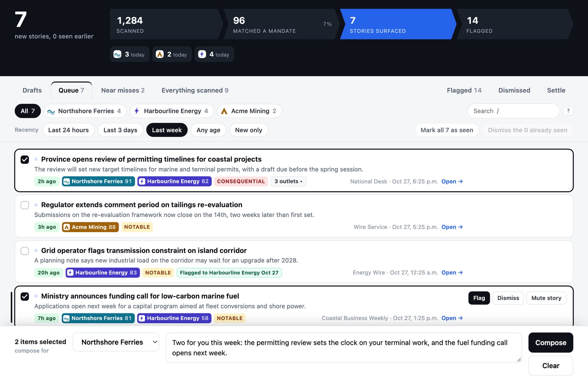Enable the New only recency filter
Viewport: 588px width, 382px height.
pyautogui.click(x=248, y=130)
